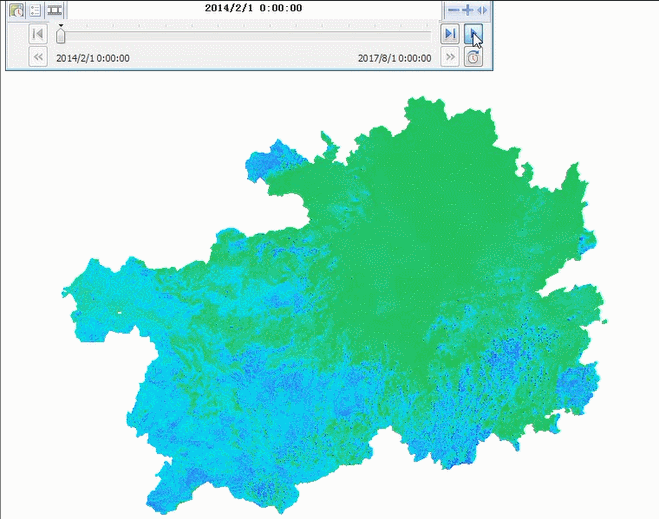The image size is (659, 519).
Task: Click the middle of time slider track
Action: tap(246, 37)
